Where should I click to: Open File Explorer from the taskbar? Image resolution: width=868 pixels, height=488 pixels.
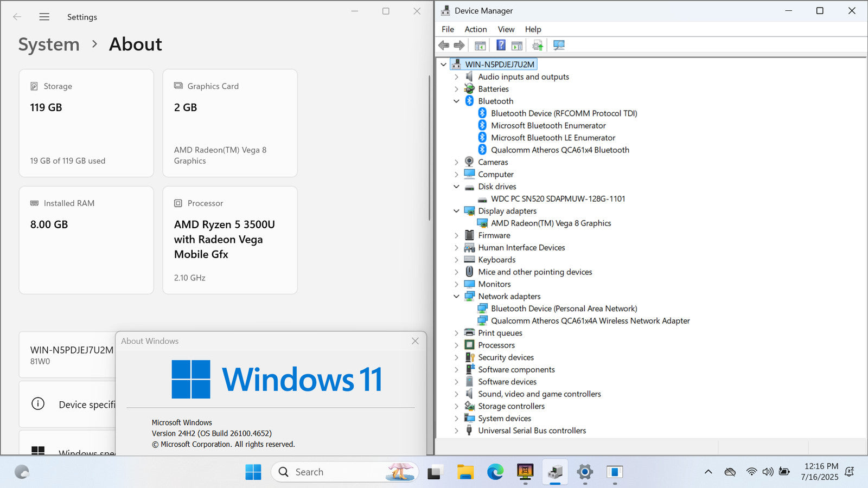465,472
